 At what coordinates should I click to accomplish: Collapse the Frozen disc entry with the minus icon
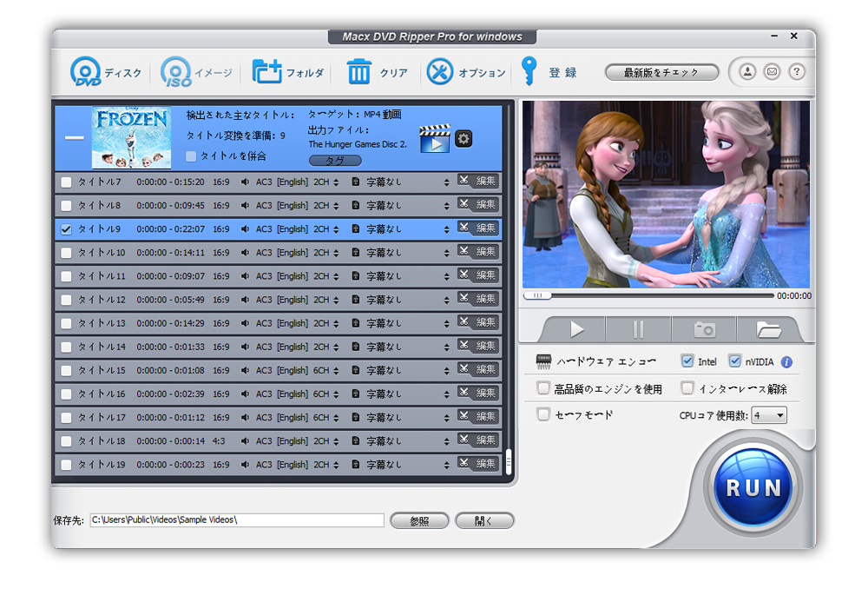(x=74, y=138)
